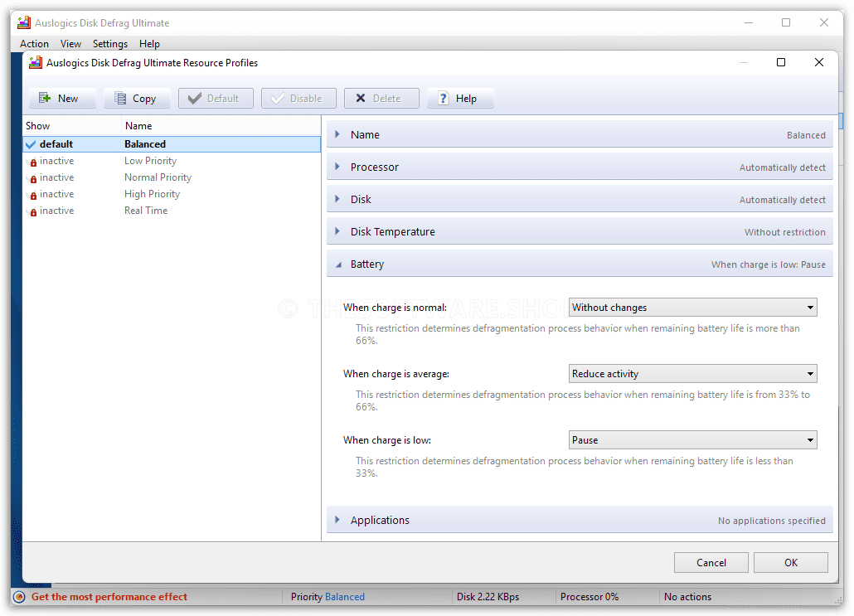Click the Delete toolbar button
This screenshot has width=854, height=616.
(381, 99)
